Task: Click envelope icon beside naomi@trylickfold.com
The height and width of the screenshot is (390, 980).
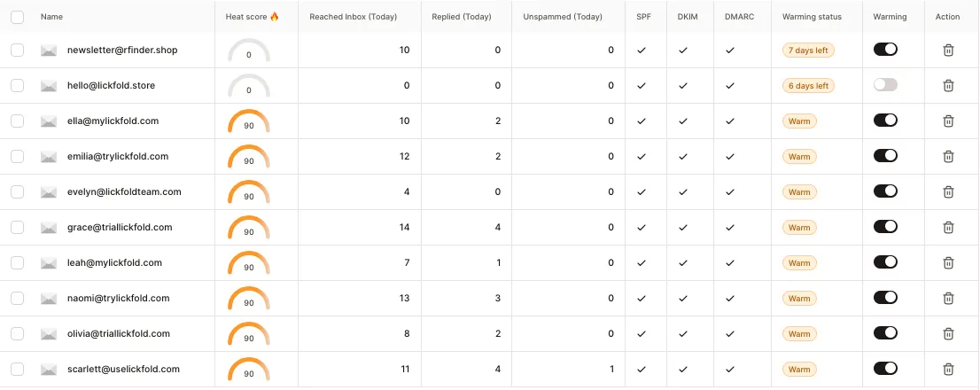Action: [x=49, y=299]
